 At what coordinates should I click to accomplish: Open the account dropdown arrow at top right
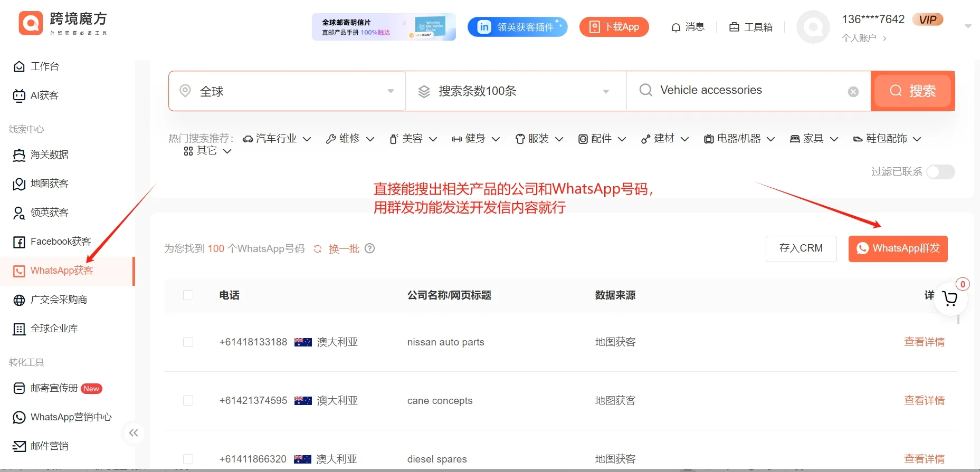coord(968,26)
